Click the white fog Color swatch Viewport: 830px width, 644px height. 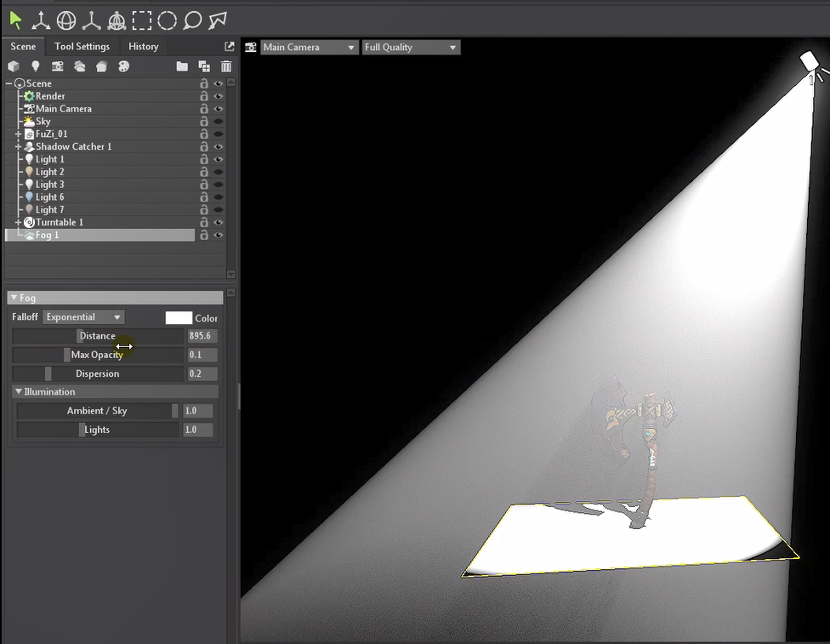[179, 317]
